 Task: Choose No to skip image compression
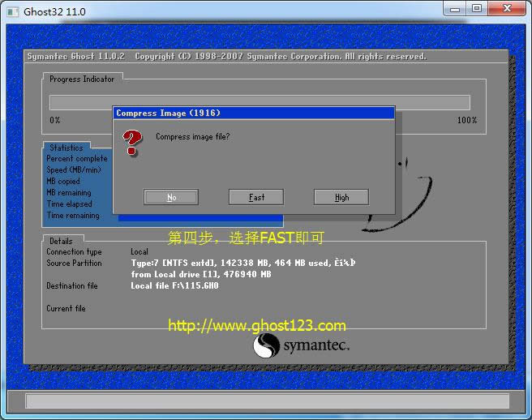[171, 197]
